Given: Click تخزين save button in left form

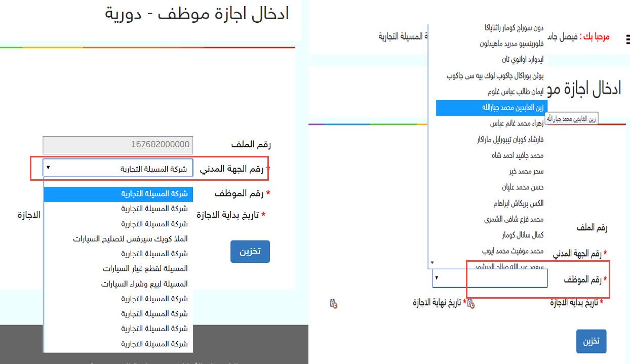Looking at the screenshot, I should (x=250, y=252).
